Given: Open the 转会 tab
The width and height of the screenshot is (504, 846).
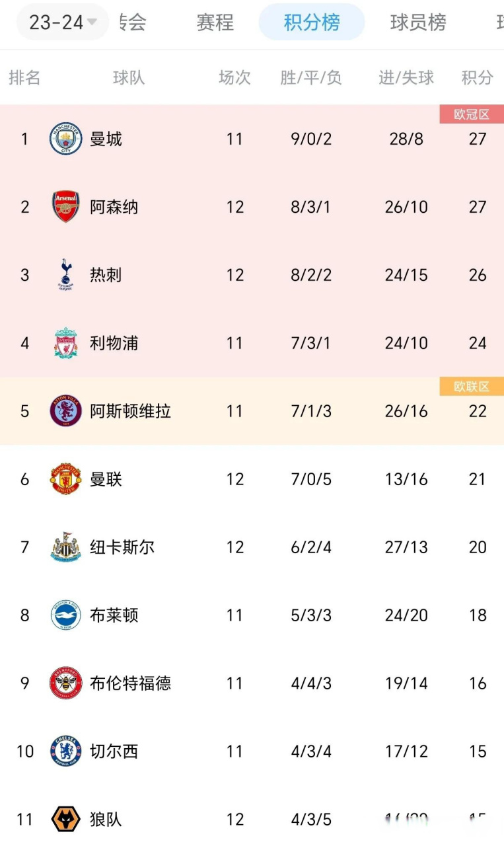Looking at the screenshot, I should tap(133, 22).
